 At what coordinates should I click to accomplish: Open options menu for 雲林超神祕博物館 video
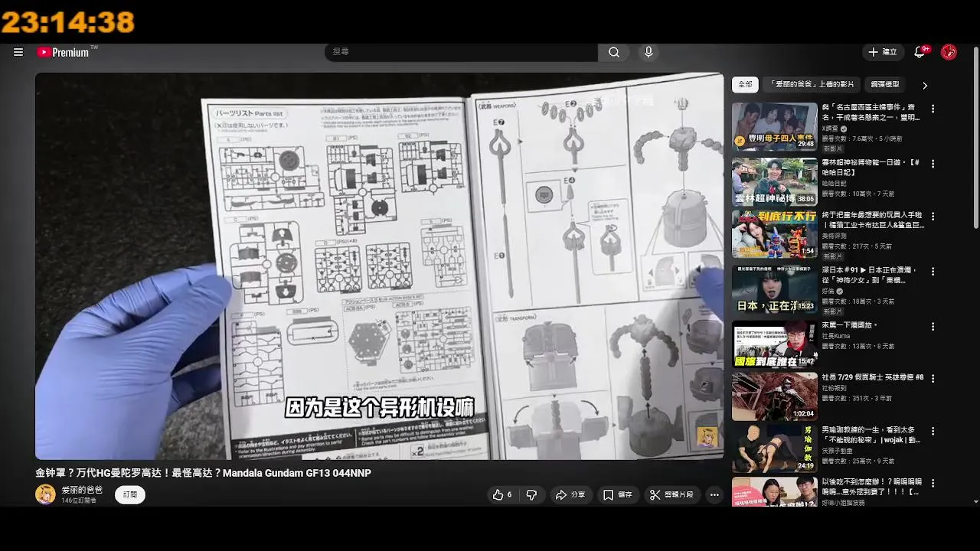(933, 163)
